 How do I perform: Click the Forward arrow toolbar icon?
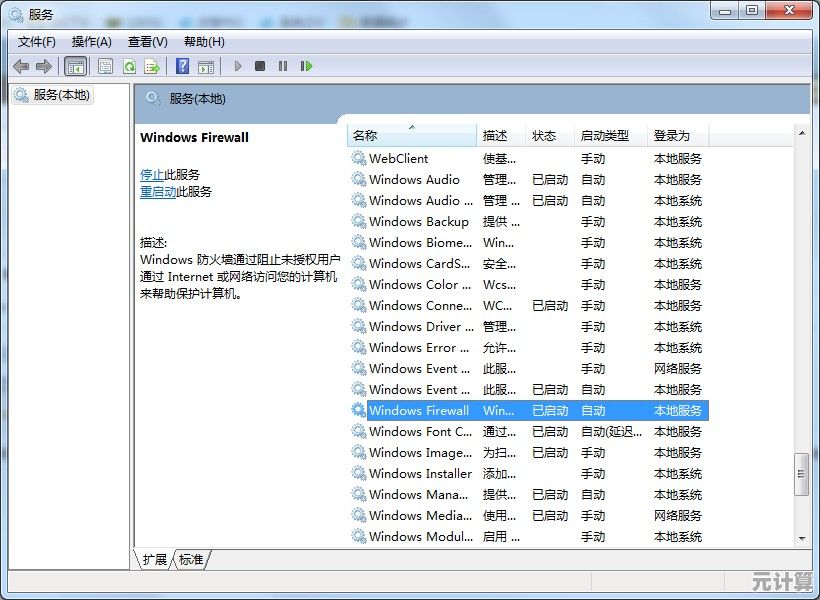tap(44, 66)
